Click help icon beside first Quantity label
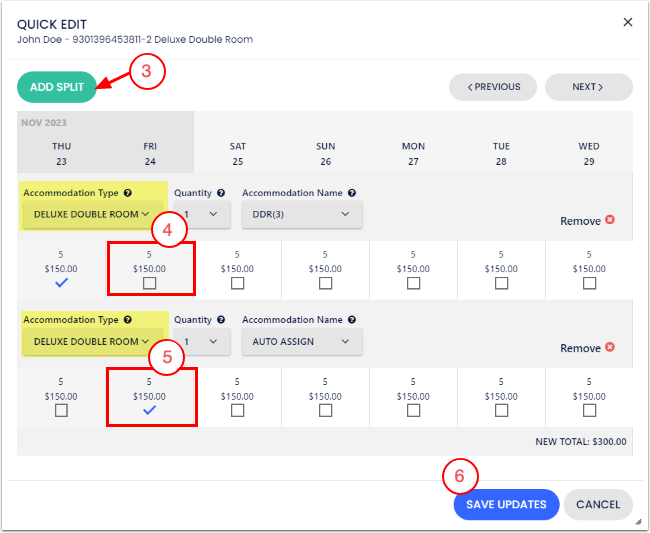 (220, 192)
